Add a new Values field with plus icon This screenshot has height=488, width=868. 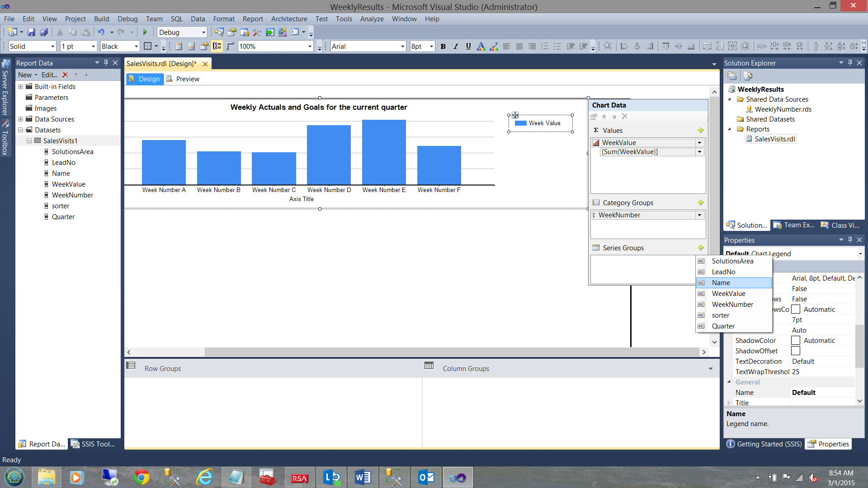pyautogui.click(x=700, y=130)
